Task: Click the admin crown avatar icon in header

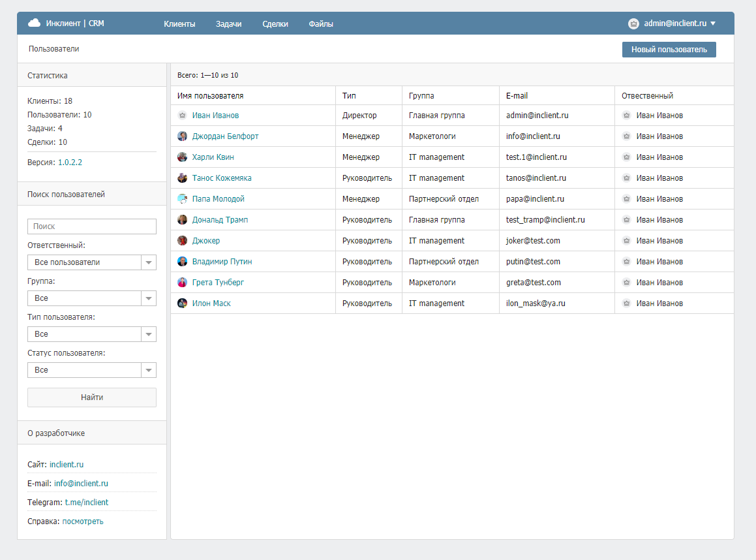Action: click(x=633, y=23)
